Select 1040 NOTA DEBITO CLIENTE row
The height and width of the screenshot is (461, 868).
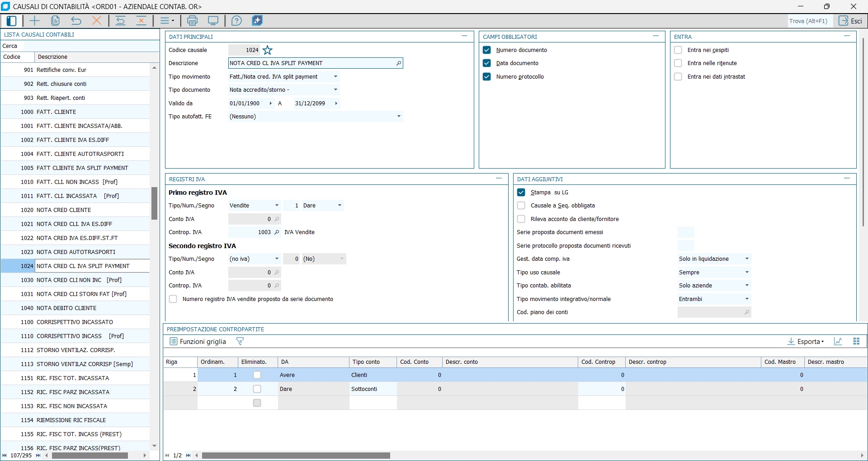pos(66,308)
